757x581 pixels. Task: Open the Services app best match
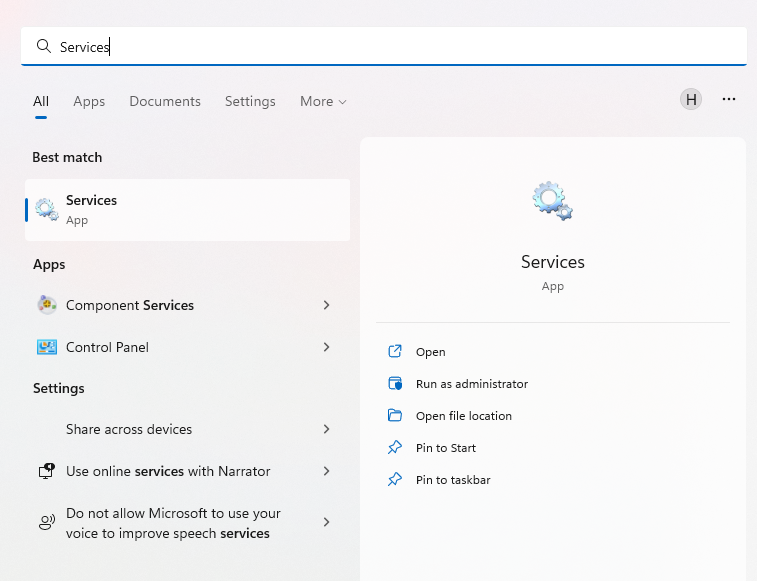(187, 210)
